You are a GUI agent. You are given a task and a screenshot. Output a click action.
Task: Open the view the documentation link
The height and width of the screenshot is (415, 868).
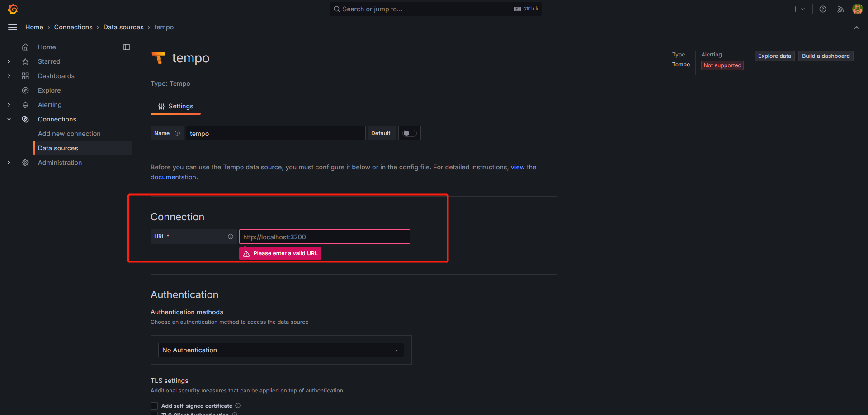523,167
